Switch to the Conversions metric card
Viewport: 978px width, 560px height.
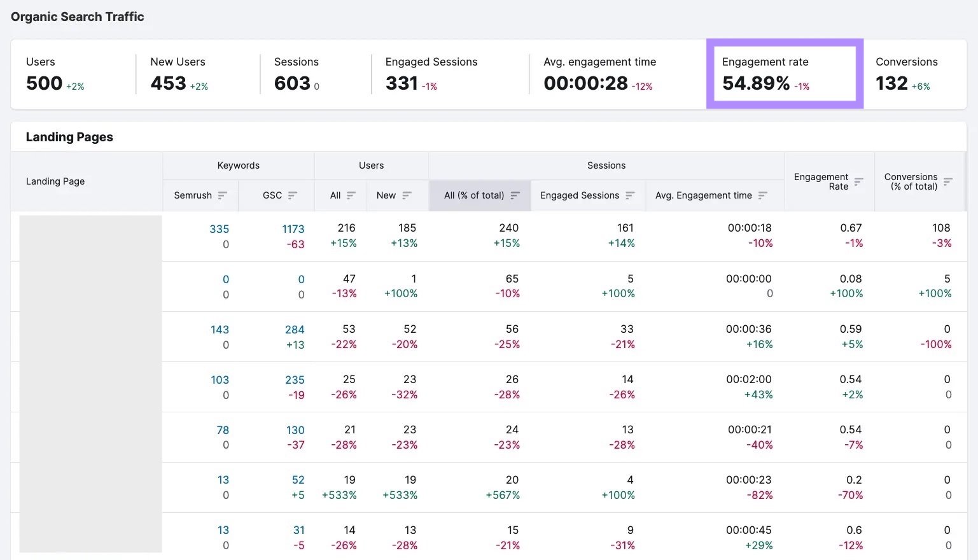tap(912, 73)
